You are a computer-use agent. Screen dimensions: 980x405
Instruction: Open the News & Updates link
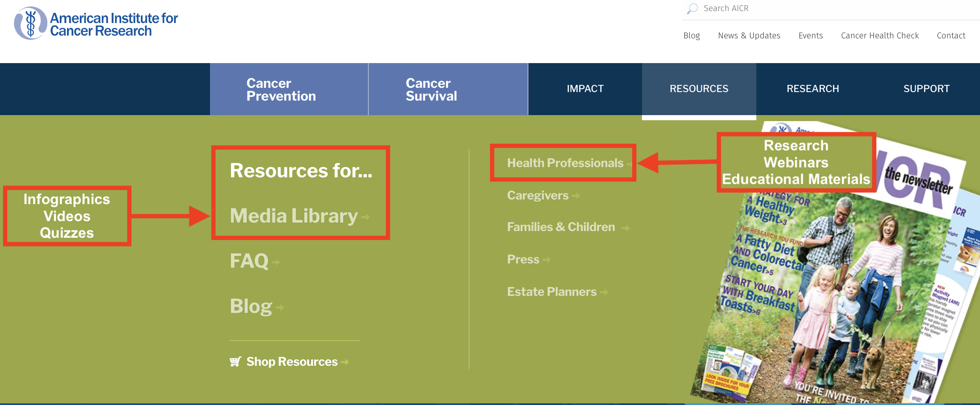click(x=749, y=36)
